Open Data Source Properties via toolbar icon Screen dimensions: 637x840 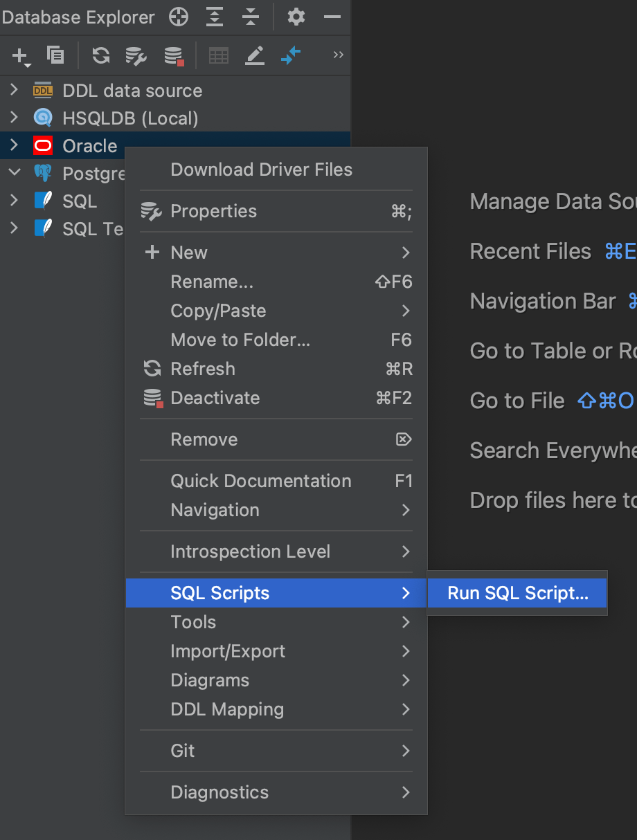click(x=136, y=55)
